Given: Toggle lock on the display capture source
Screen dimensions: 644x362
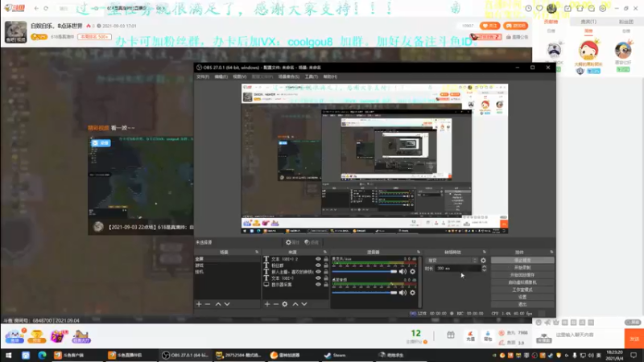Looking at the screenshot, I should click(x=326, y=285).
